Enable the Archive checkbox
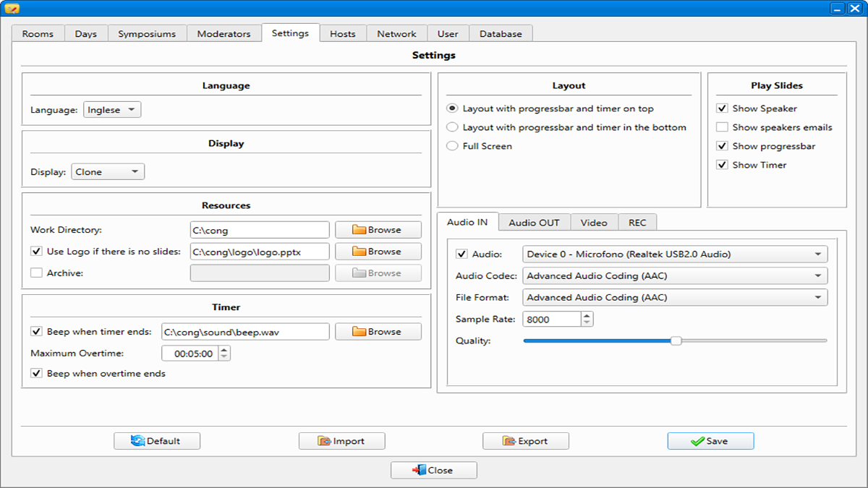 click(x=36, y=273)
